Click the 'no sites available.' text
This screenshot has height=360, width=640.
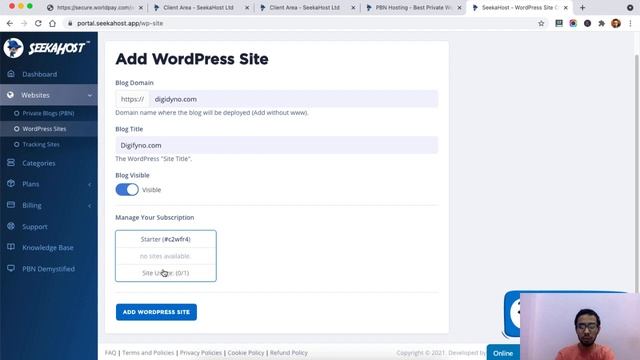tap(165, 256)
